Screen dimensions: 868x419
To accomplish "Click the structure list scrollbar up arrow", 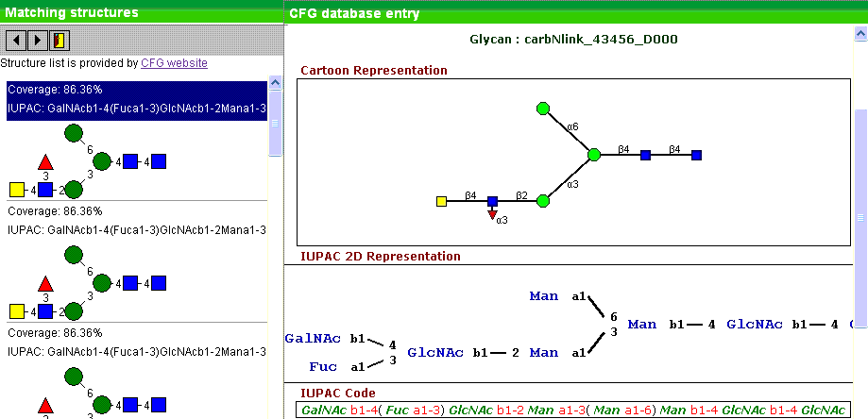I will point(275,82).
